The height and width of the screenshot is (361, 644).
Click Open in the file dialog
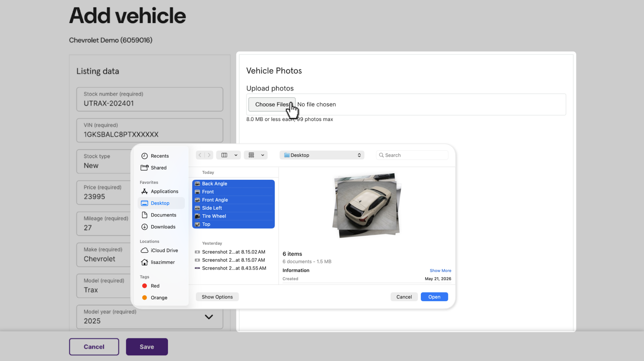tap(434, 297)
